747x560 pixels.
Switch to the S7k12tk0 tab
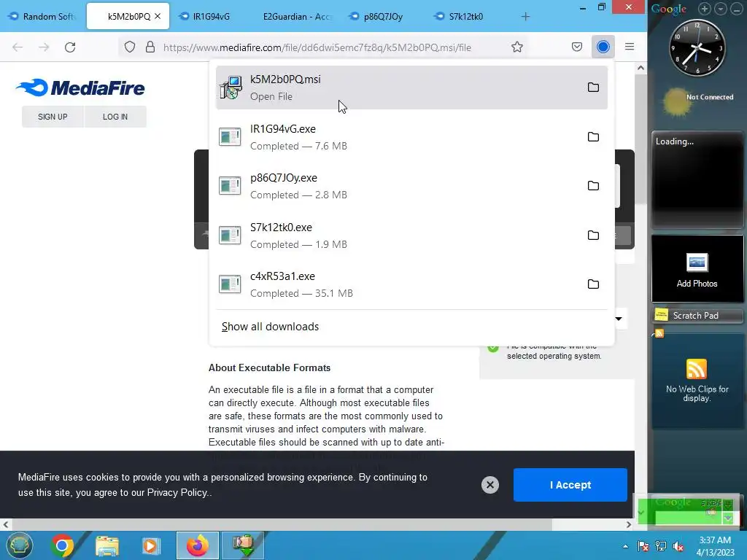[465, 16]
